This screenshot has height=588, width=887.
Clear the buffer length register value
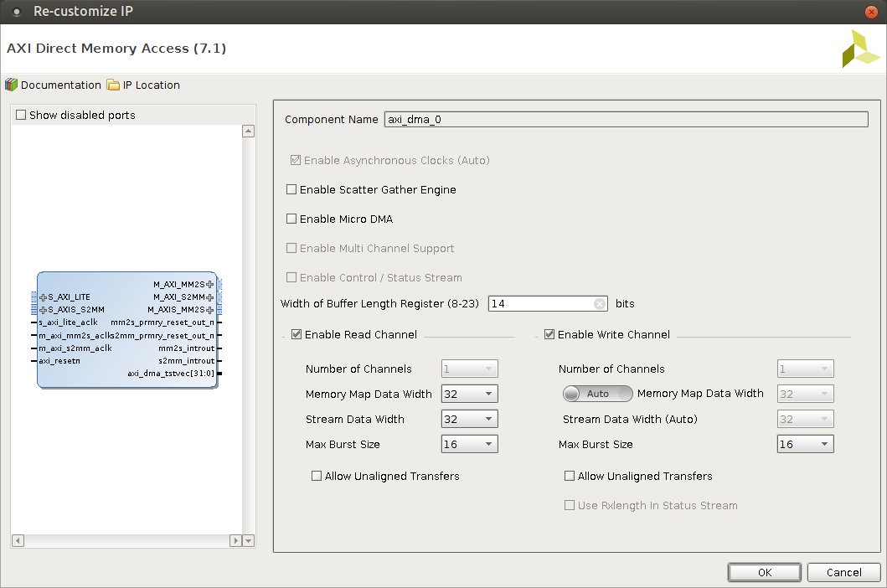click(x=600, y=304)
